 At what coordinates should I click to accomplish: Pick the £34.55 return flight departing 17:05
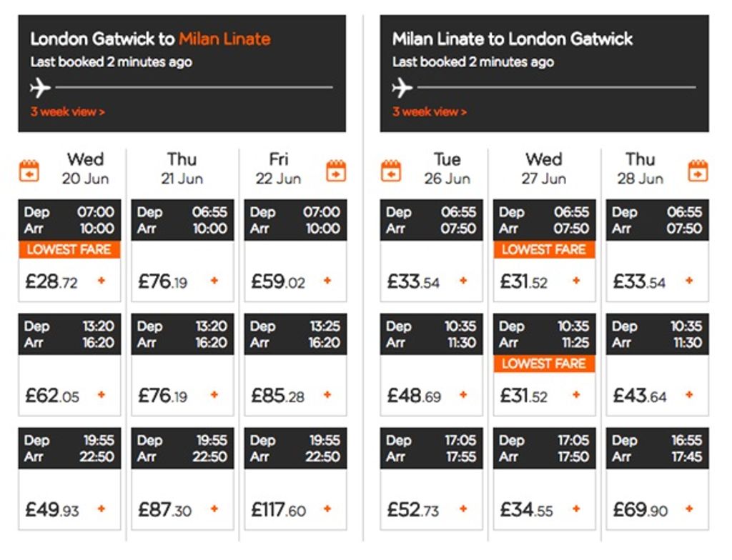coord(544,479)
